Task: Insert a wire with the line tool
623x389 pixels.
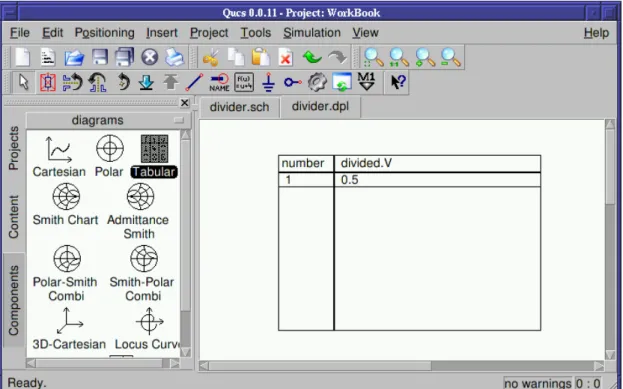Action: pos(194,83)
